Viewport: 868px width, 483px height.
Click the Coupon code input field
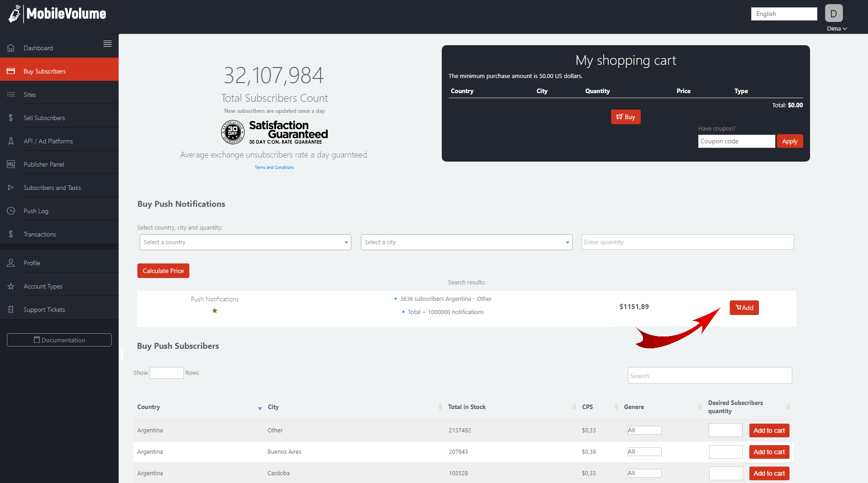[x=736, y=142]
